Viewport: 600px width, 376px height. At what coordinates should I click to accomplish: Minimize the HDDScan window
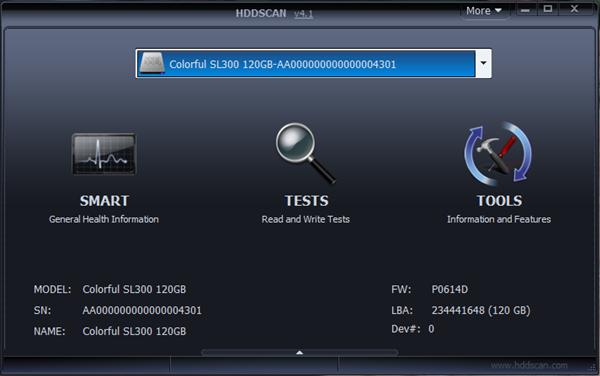[x=525, y=10]
